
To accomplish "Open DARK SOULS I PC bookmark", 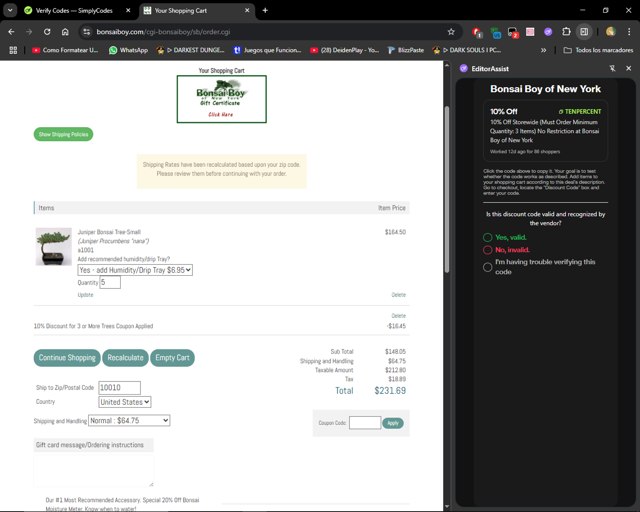I will 467,50.
